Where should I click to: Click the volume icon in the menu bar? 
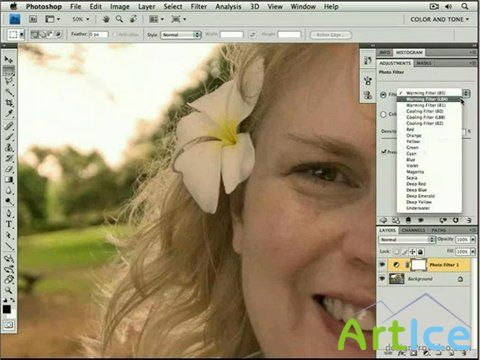tap(448, 6)
